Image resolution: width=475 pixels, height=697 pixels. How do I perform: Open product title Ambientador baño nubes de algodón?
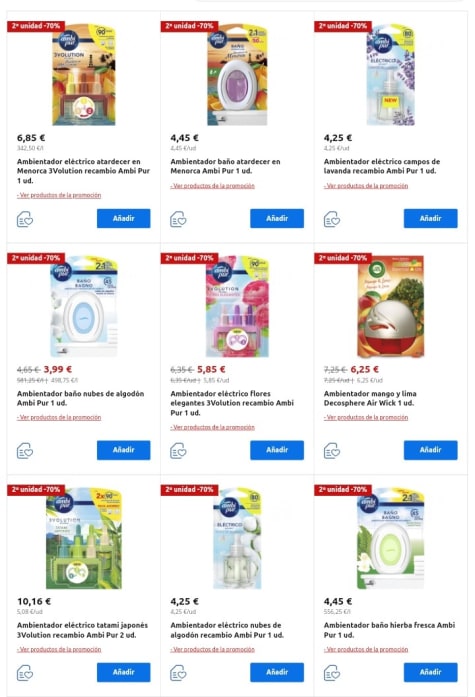pos(80,398)
